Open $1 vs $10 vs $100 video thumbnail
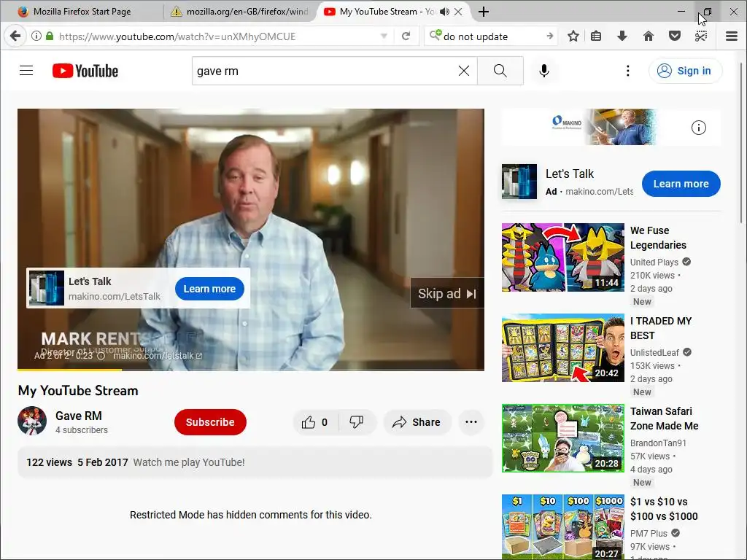747x560 pixels. [562, 527]
